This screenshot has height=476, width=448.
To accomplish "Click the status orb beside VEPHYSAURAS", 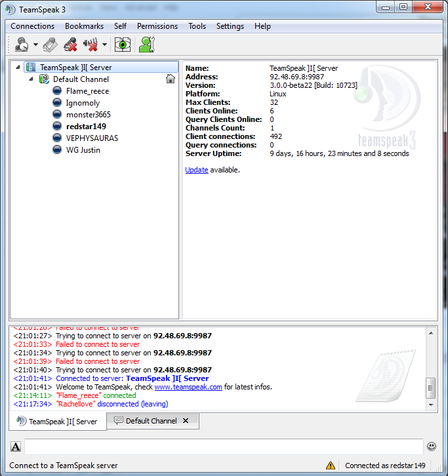I will (x=57, y=138).
